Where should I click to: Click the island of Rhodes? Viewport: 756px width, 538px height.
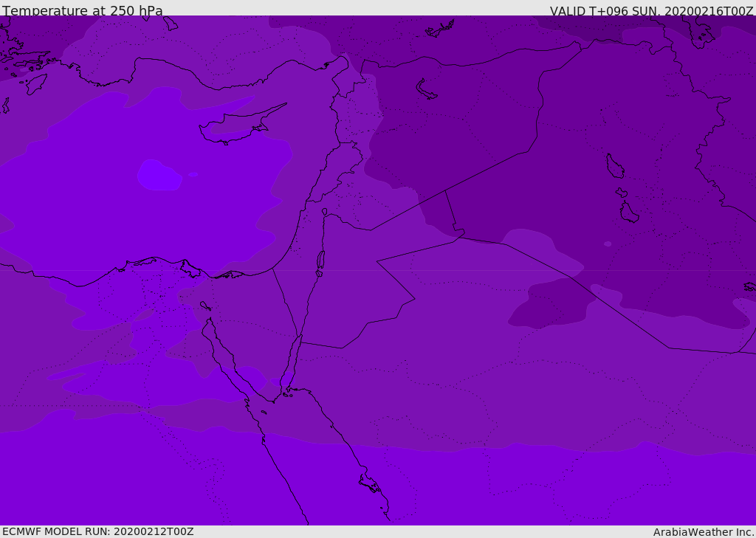pyautogui.click(x=35, y=83)
